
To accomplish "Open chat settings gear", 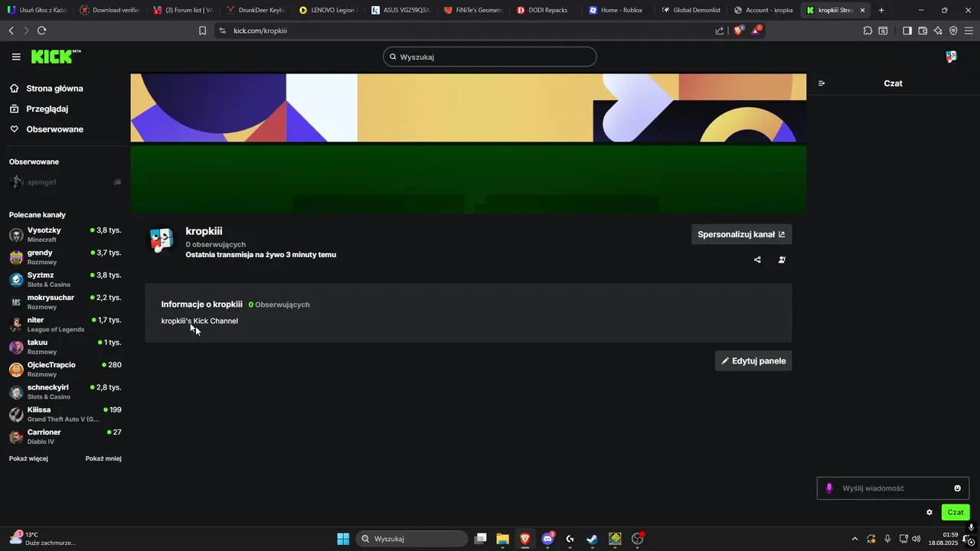I will pos(929,513).
